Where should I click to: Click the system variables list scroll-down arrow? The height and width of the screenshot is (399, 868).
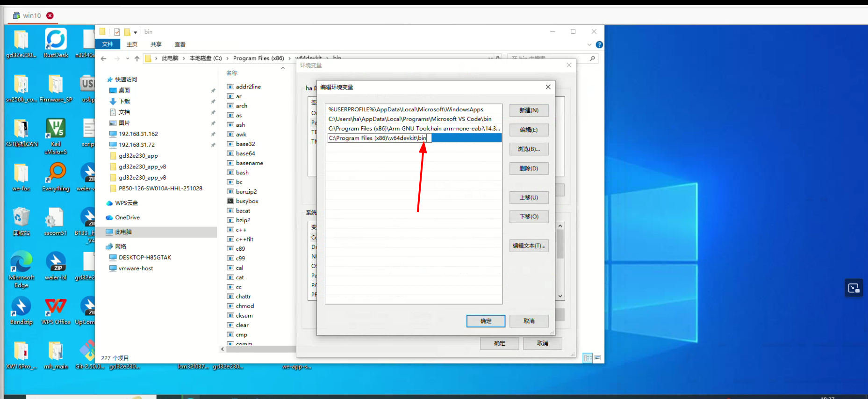coord(560,296)
